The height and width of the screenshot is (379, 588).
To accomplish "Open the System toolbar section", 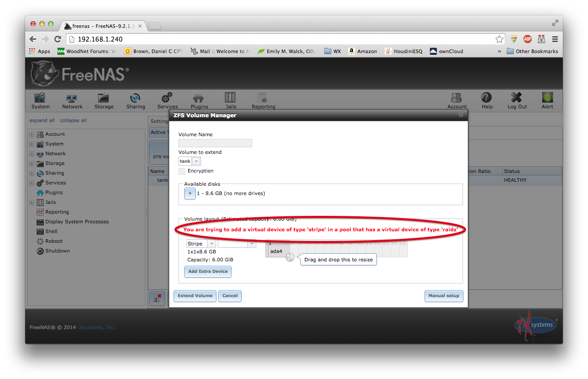I will coord(40,100).
